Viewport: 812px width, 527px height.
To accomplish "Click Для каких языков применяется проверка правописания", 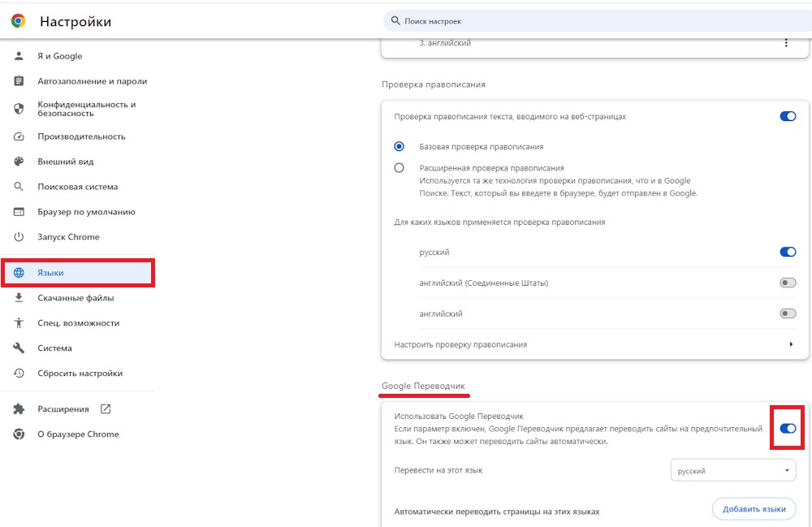I will coord(499,222).
